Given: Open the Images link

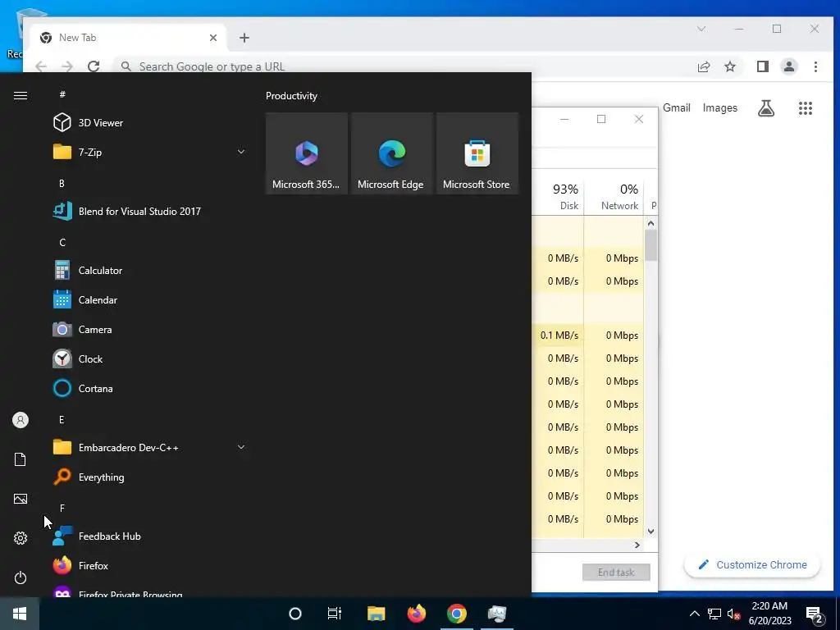Looking at the screenshot, I should coord(720,107).
